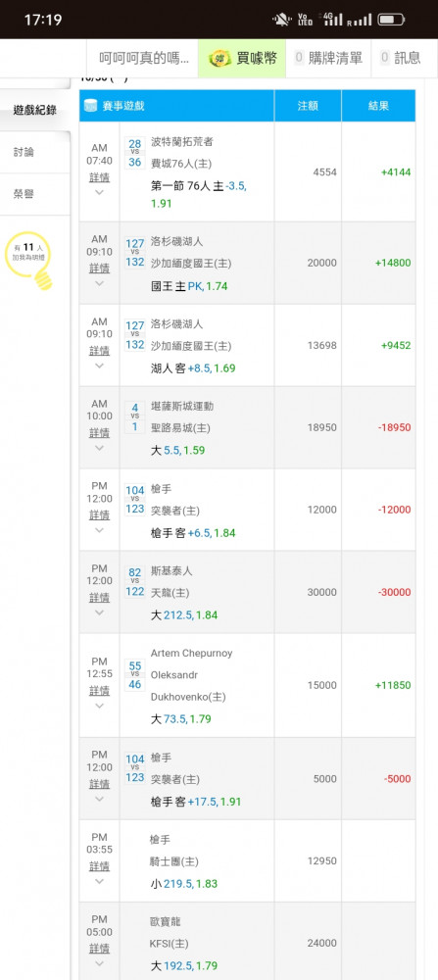This screenshot has width=438, height=980.
Task: Expand chevron under 07:40 game details
Action: coord(99,192)
